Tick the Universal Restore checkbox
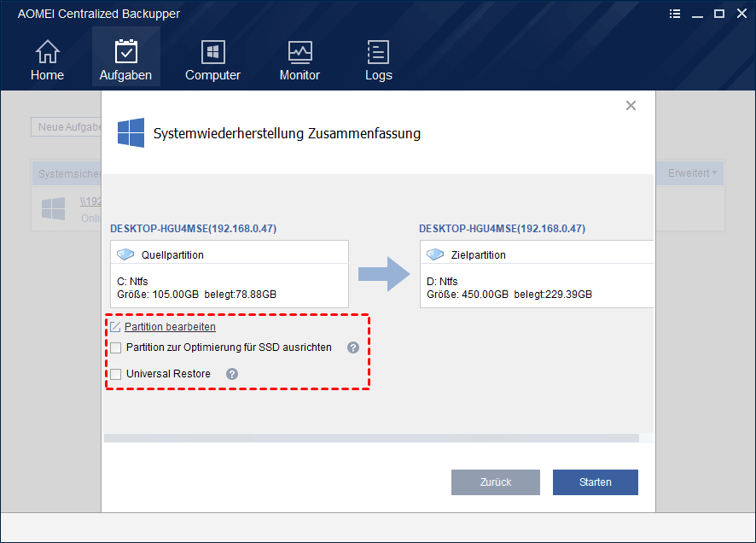 coord(116,374)
